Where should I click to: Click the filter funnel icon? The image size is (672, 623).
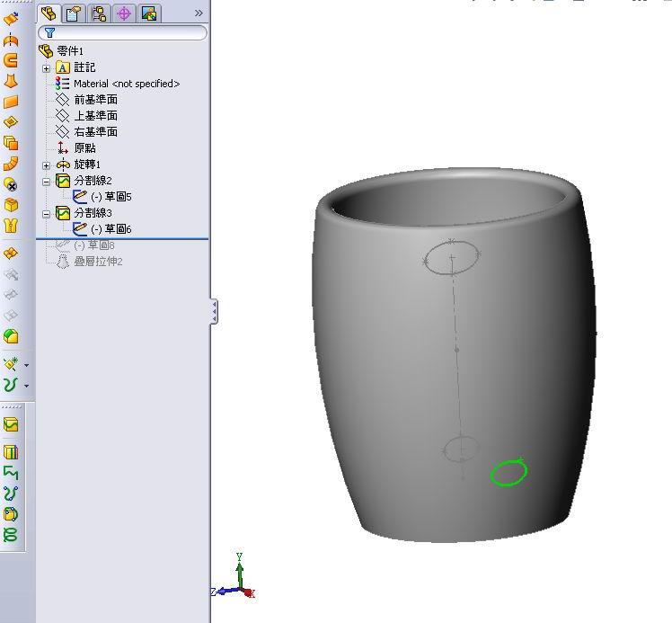[49, 32]
